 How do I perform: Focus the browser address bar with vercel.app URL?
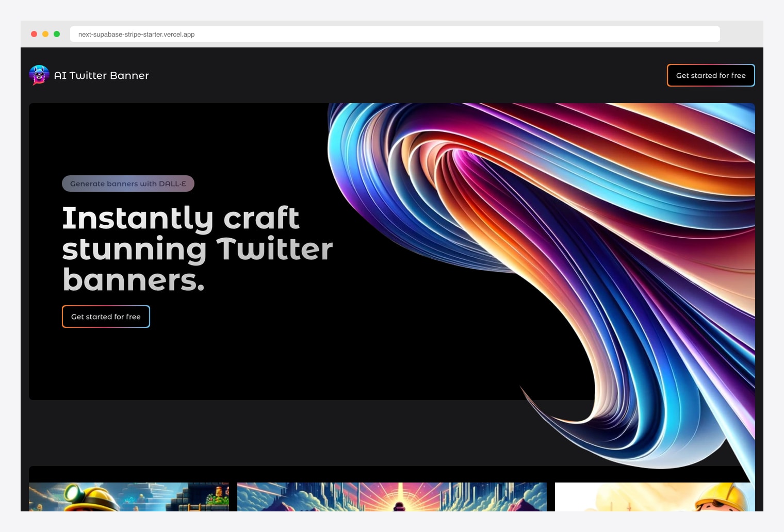395,34
